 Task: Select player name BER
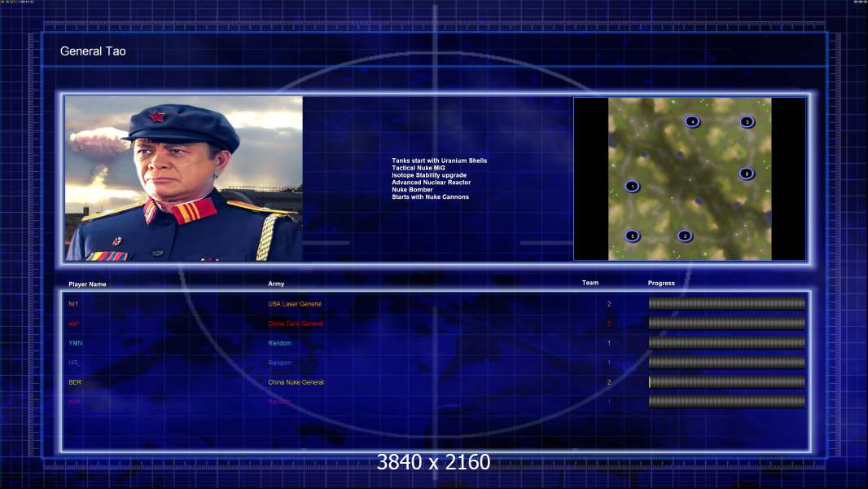75,382
